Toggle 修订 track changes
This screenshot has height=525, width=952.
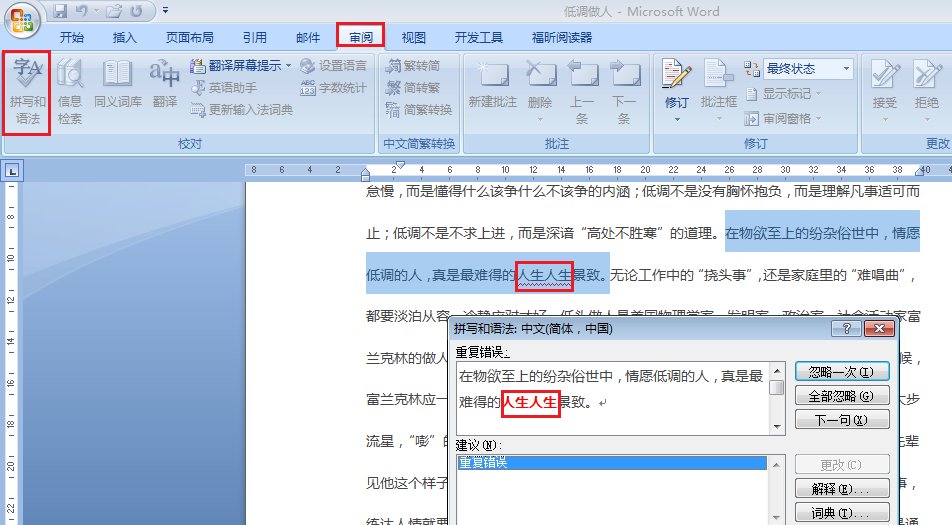point(676,84)
